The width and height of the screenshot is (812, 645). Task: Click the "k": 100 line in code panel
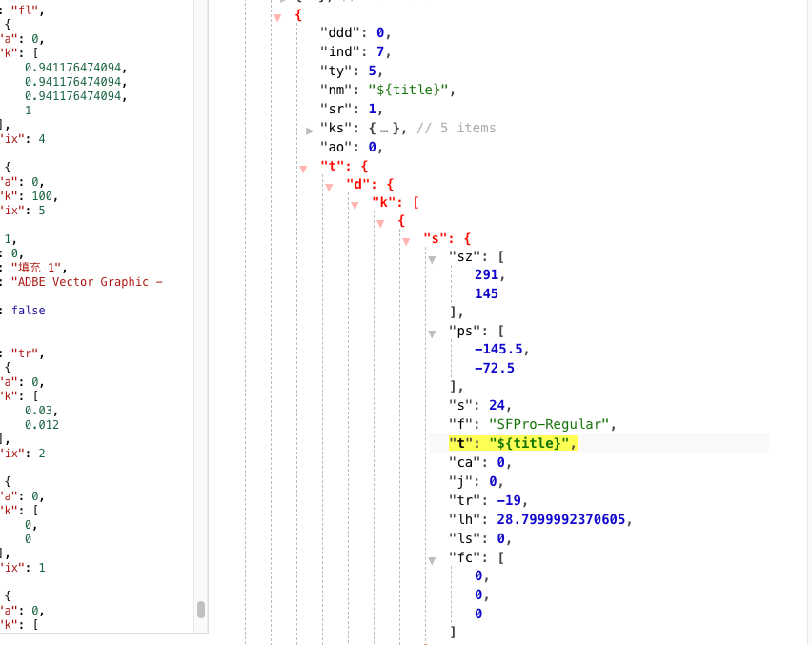click(29, 196)
